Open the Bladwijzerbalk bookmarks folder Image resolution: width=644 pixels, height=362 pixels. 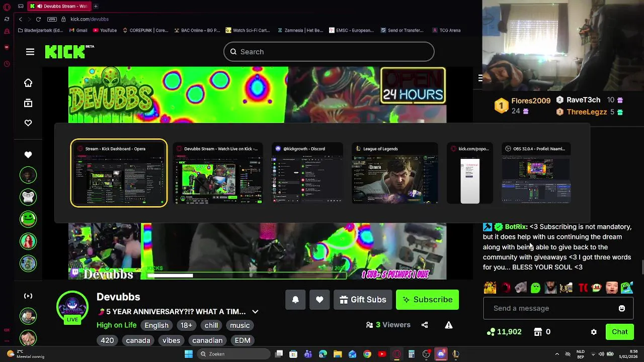coord(40,30)
